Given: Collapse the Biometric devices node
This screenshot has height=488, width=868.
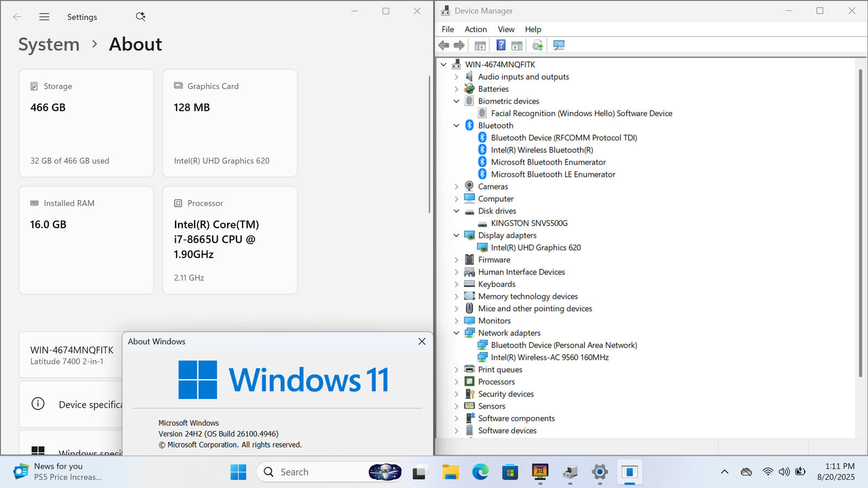Looking at the screenshot, I should (x=456, y=101).
